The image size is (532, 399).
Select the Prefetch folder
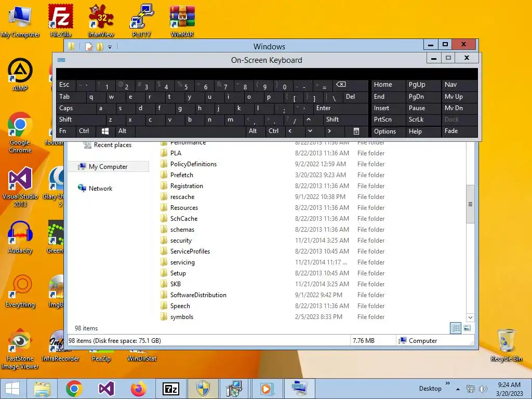tap(181, 175)
